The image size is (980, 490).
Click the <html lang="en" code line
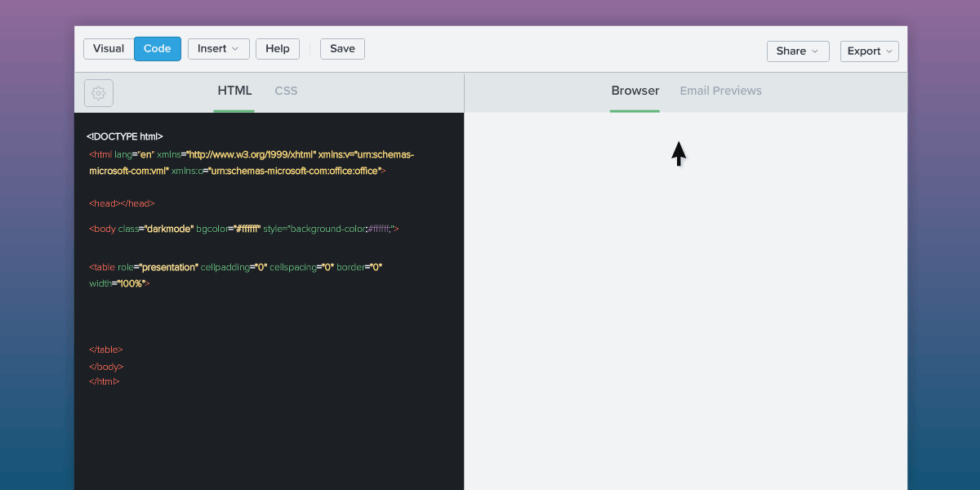[x=252, y=154]
